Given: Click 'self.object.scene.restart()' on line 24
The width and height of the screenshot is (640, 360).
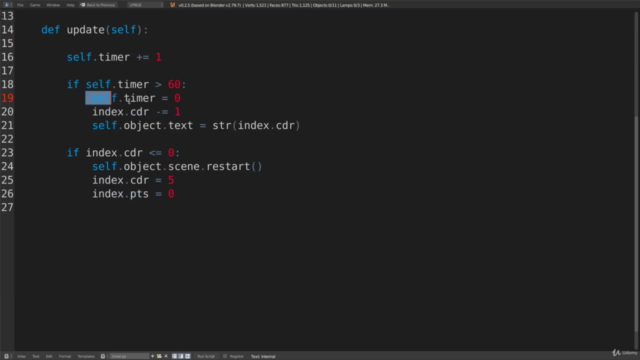Looking at the screenshot, I should click(177, 167).
